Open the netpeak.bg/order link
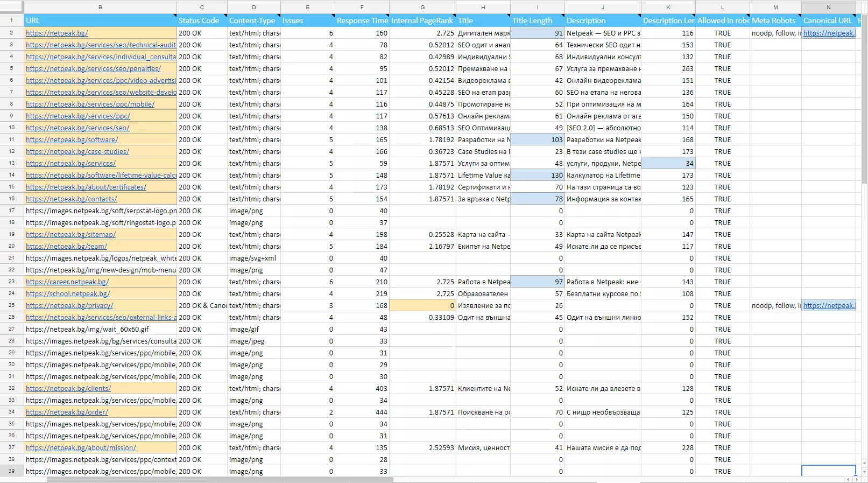 67,412
